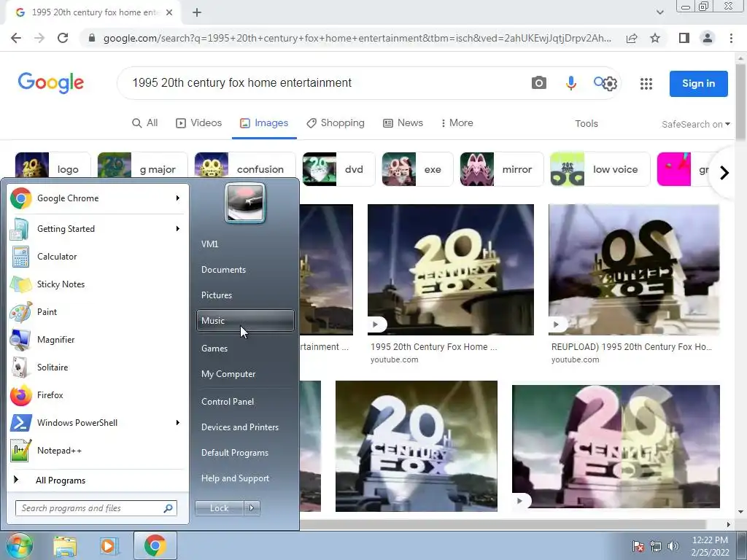747x560 pixels.
Task: Open the More search categories menu
Action: (457, 122)
